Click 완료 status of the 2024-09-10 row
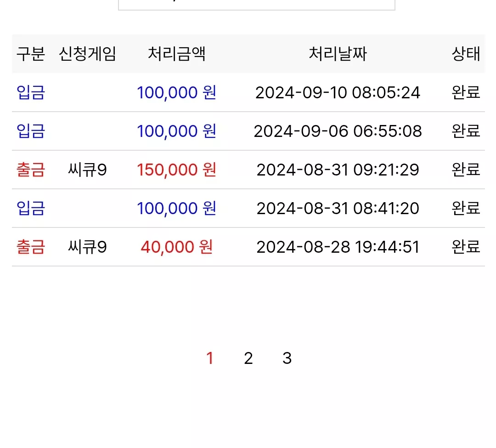Viewport: 496px width, 448px height. (466, 92)
